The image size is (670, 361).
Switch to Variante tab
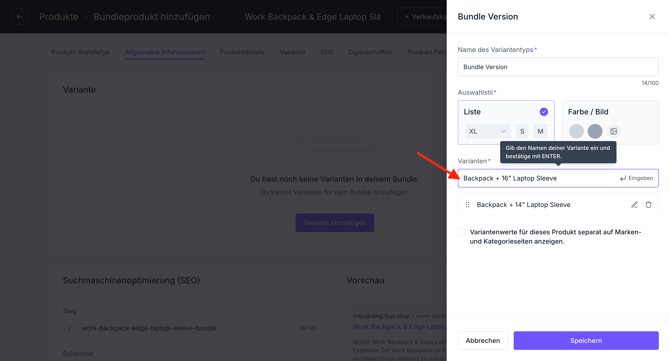[x=292, y=52]
